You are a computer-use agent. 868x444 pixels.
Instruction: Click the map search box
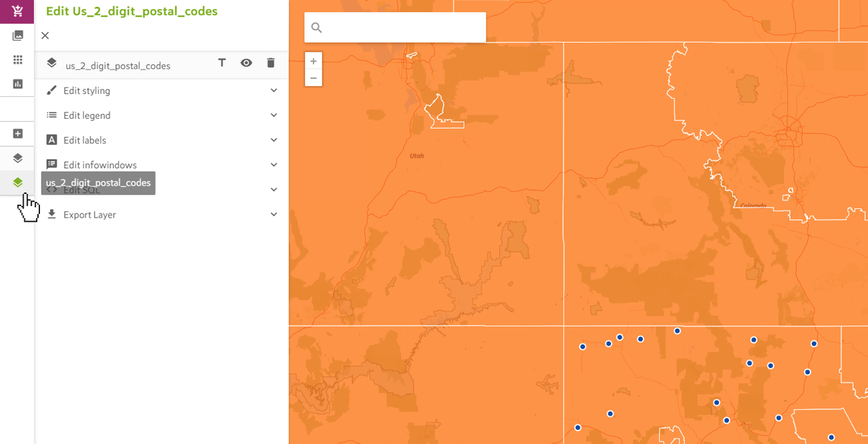click(x=395, y=27)
